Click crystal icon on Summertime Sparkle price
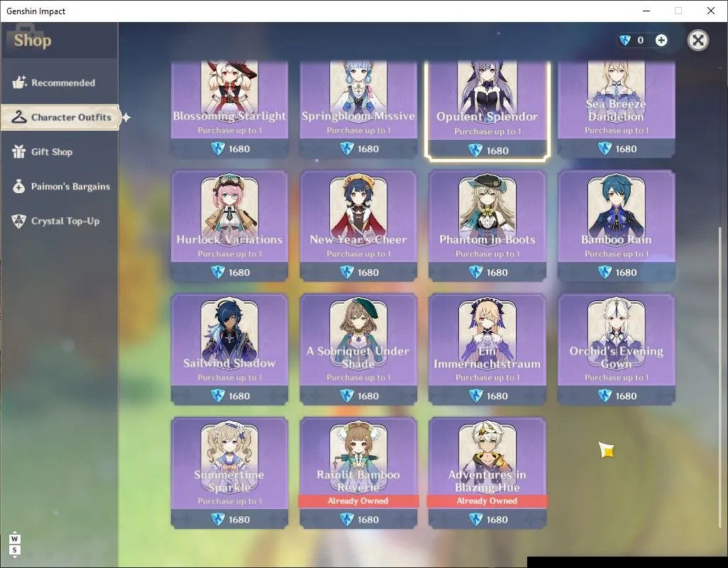728x568 pixels. point(218,519)
